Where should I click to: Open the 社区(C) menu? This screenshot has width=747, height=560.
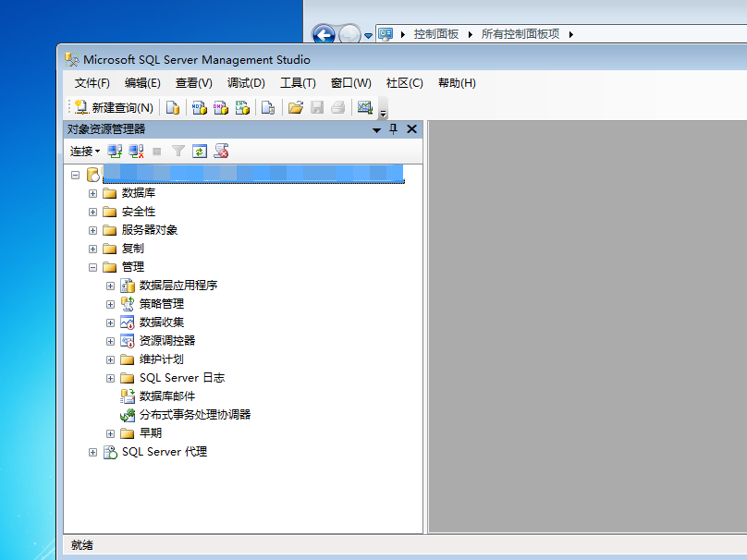coord(404,83)
